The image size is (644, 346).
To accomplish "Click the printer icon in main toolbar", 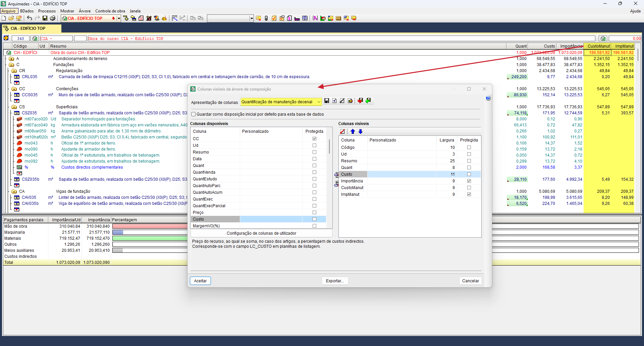I will [53, 18].
